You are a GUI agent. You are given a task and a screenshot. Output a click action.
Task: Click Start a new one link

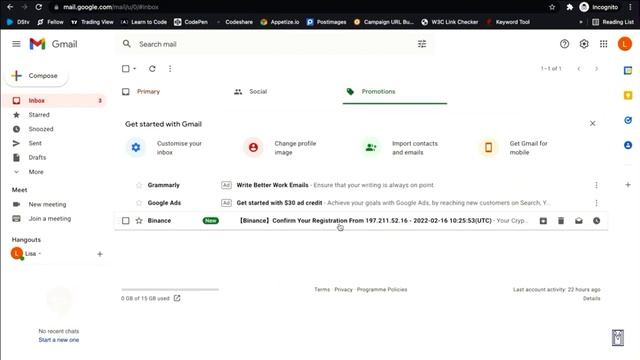click(59, 340)
